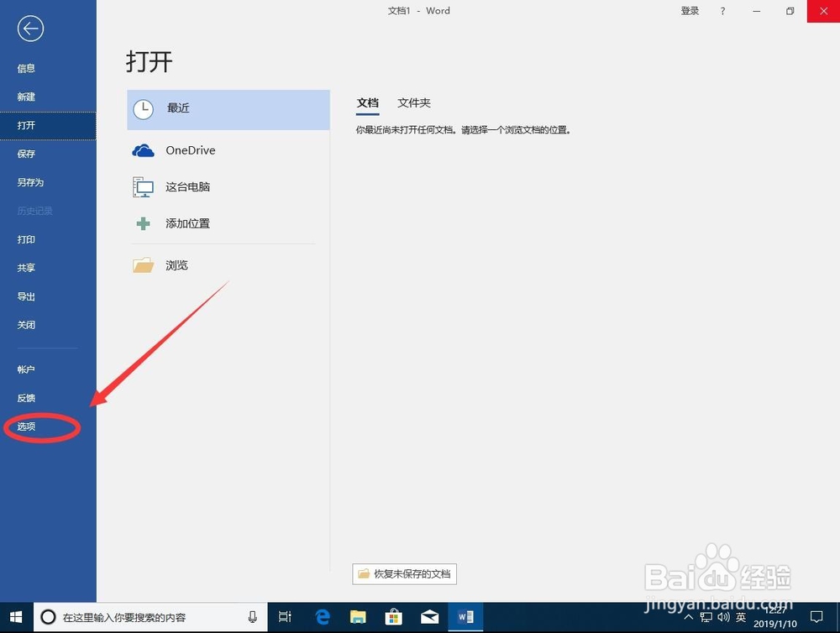Open Windows Start menu

pos(16,618)
